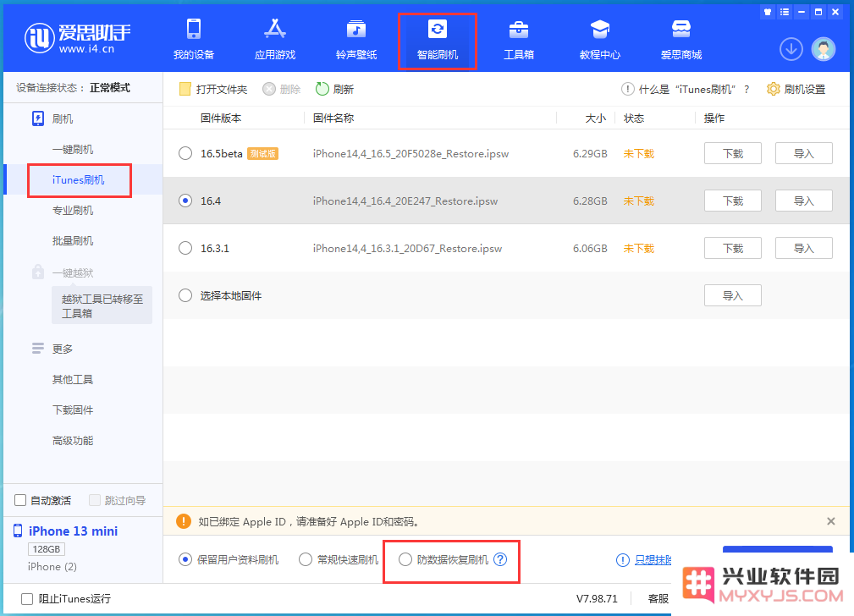The width and height of the screenshot is (854, 616).
Task: Open 铃声壁纸 ringtones and wallpapers
Action: (356, 39)
